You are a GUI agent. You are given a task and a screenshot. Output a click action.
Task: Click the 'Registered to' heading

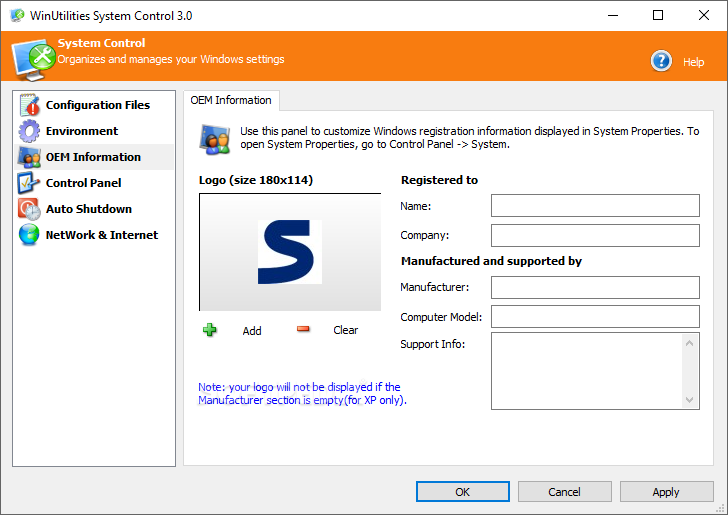click(439, 180)
